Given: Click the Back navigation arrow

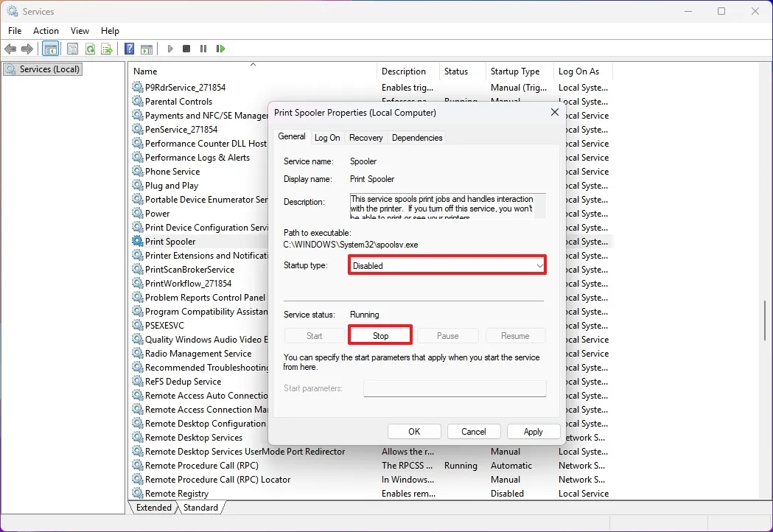Looking at the screenshot, I should point(10,49).
